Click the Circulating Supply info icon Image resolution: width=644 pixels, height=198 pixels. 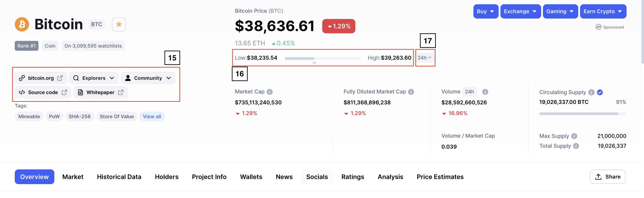point(591,92)
